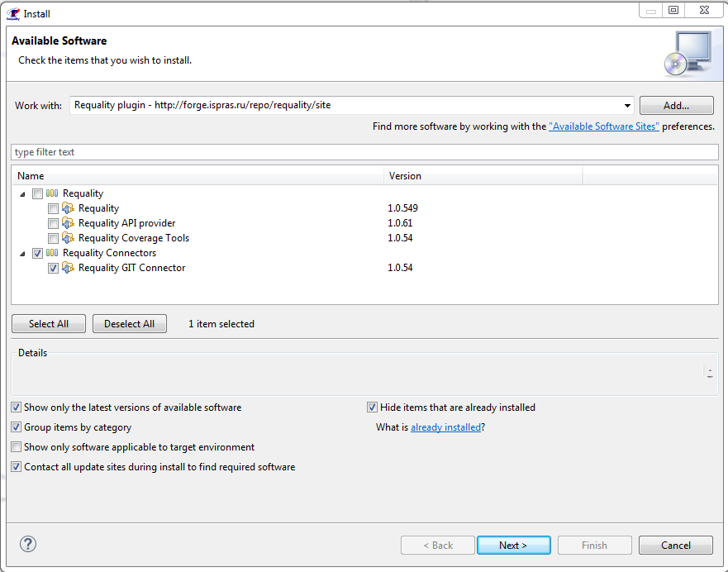Check the Requality 1.0.549 item checkbox
728x572 pixels.
click(54, 208)
